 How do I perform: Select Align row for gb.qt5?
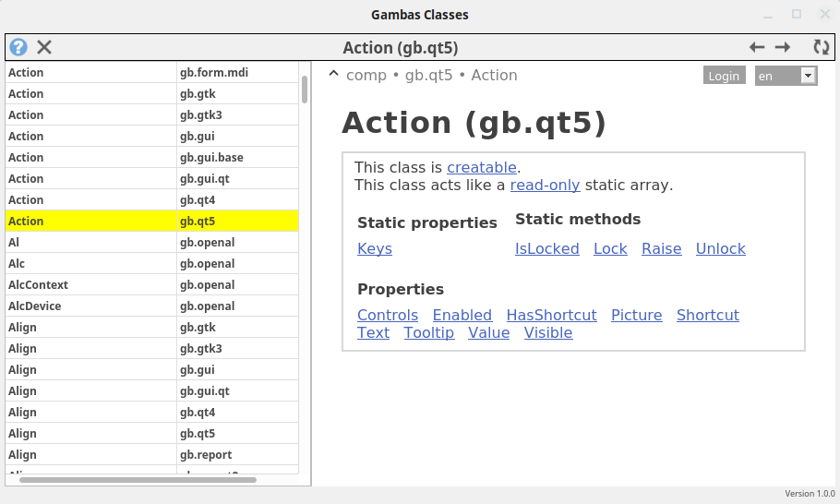[152, 434]
